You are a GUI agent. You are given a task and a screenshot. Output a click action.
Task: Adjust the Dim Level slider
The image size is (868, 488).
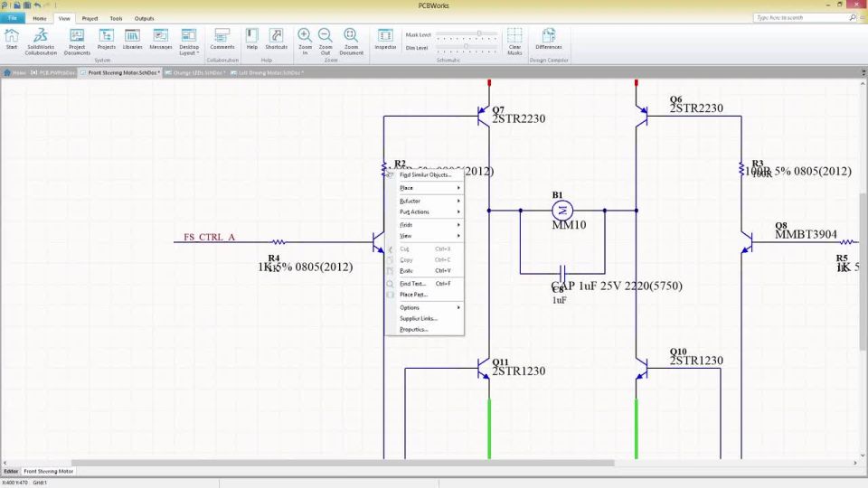pos(467,48)
